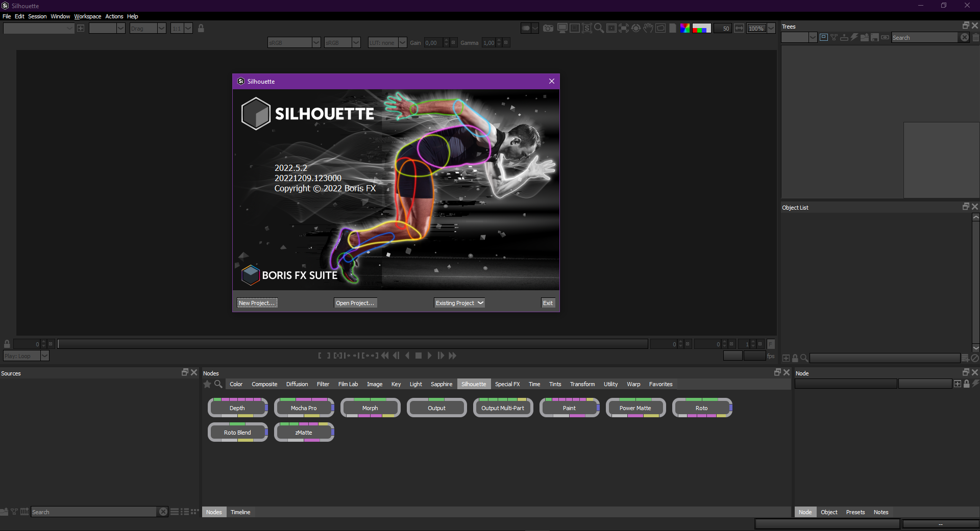Toggle the timeline lock at left of frame field
980x531 pixels.
(x=7, y=344)
